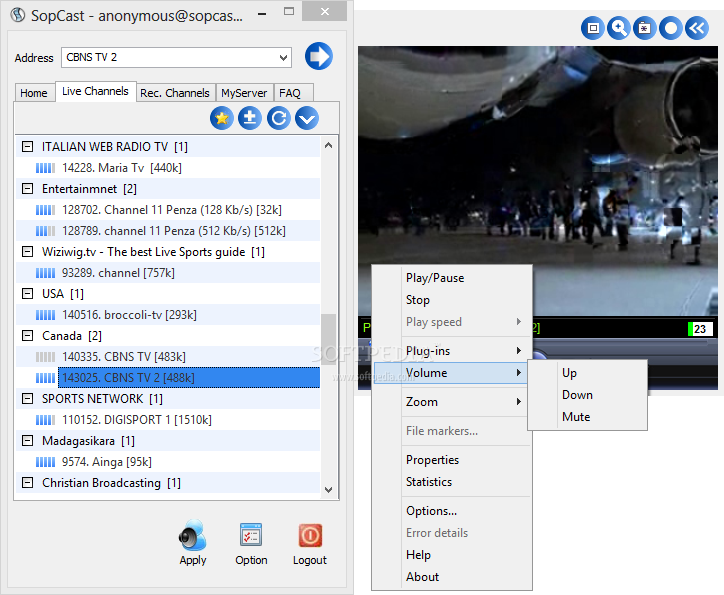The width and height of the screenshot is (724, 595).
Task: Select channel 143025. CBNS TV 2
Action: pyautogui.click(x=188, y=378)
